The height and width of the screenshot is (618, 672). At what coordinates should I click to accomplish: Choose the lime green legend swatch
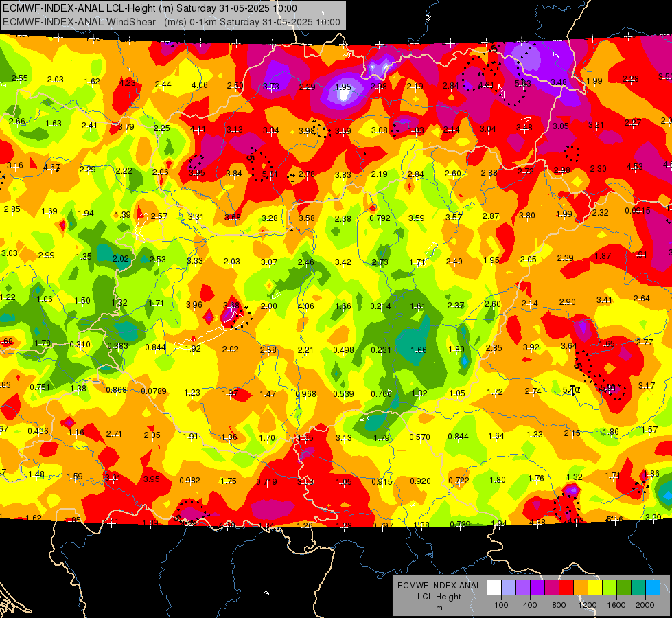[x=610, y=587]
